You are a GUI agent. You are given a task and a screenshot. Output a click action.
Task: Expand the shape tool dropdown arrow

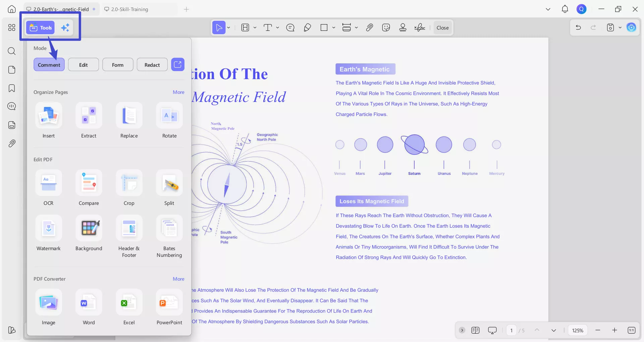tap(333, 27)
